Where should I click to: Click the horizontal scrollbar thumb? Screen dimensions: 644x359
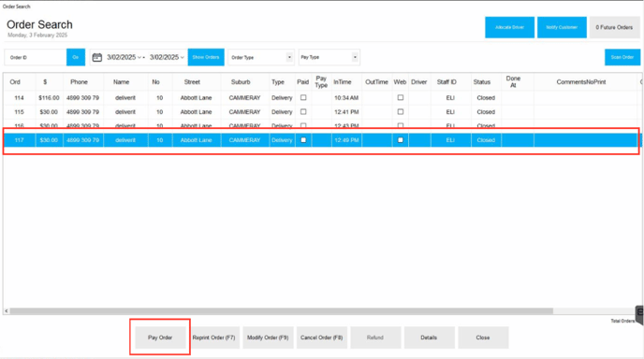(x=282, y=311)
